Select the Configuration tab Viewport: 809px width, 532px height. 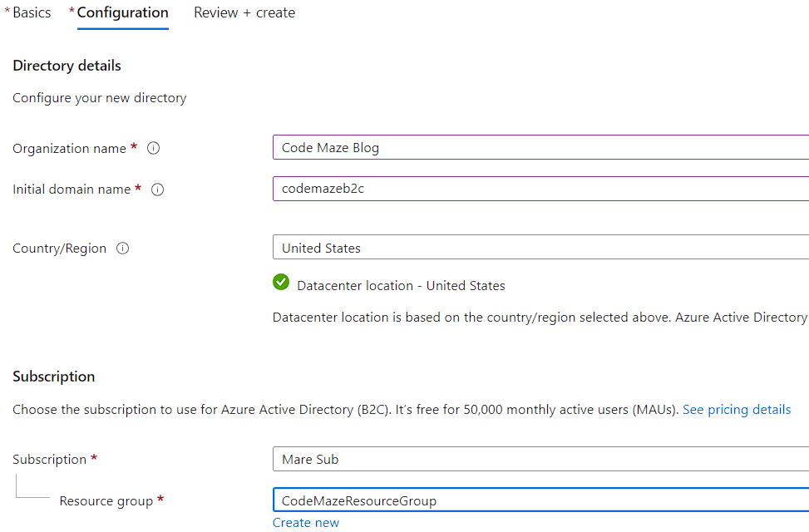click(x=122, y=13)
